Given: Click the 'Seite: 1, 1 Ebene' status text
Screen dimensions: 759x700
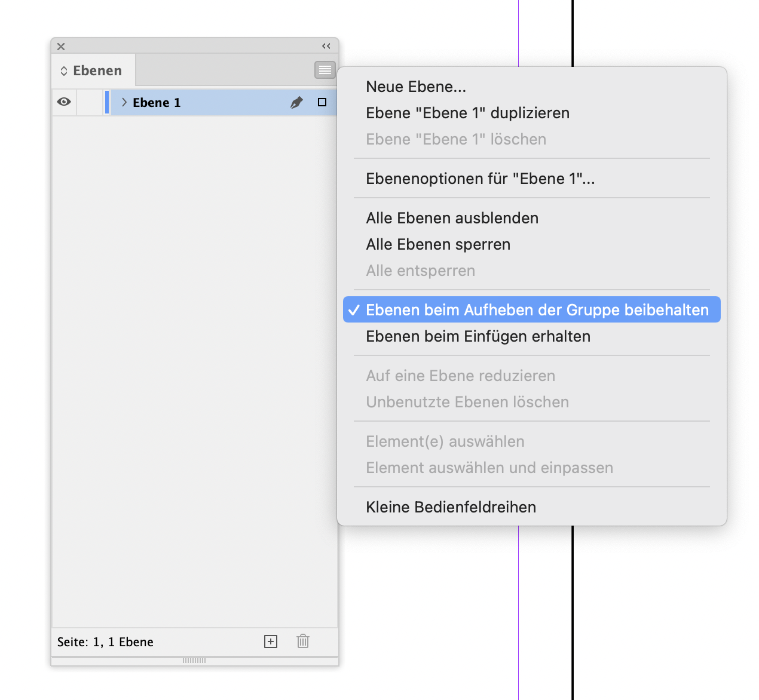Looking at the screenshot, I should pos(105,641).
